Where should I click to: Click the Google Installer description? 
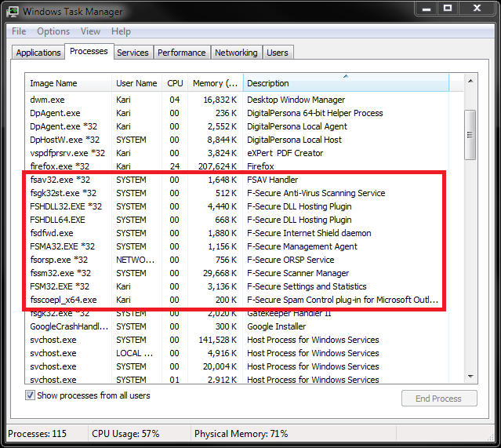point(277,326)
